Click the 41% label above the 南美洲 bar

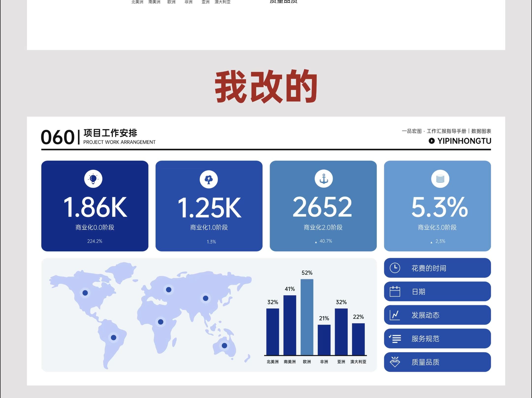pos(290,289)
